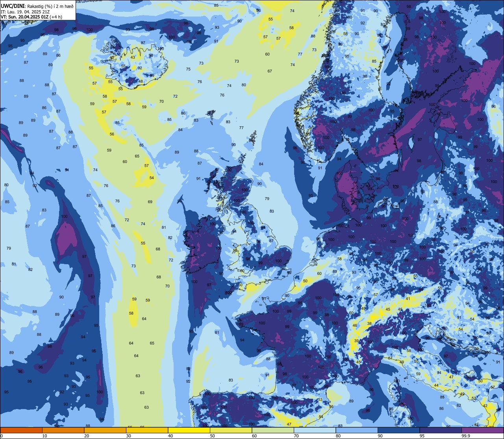
Task: Click the init time "IT: Lau. 19. 04. 2025 21Z"
Action: click(25, 11)
